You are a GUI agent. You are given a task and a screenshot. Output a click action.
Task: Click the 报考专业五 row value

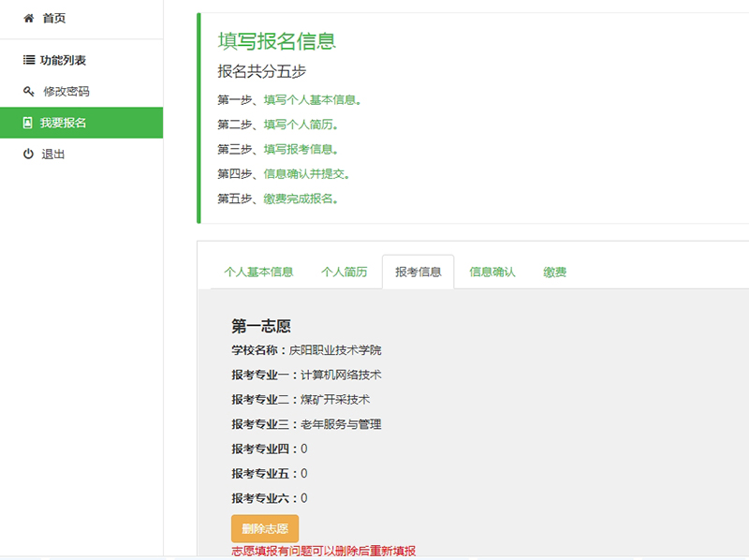(303, 474)
